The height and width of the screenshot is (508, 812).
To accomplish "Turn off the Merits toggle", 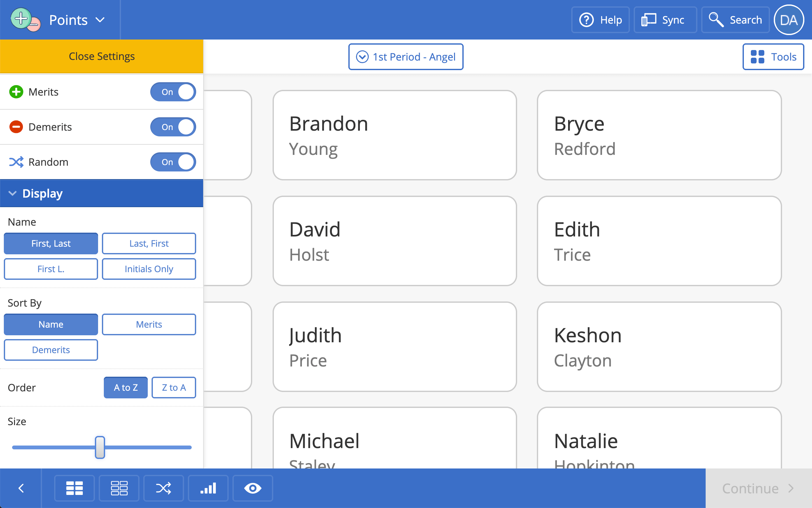I will pos(173,92).
